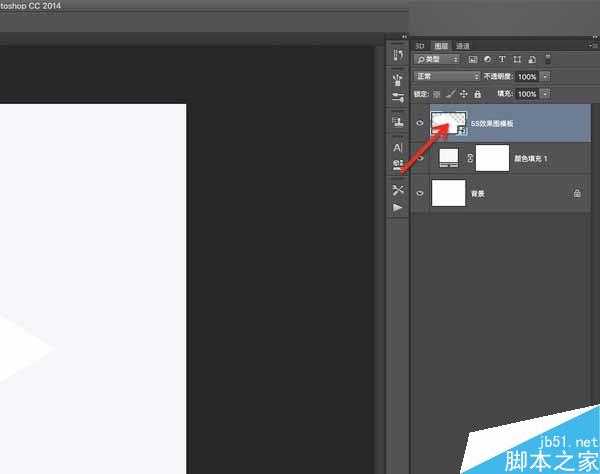Open the 类型 filter kind dropdown
600x474 pixels.
tap(437, 59)
